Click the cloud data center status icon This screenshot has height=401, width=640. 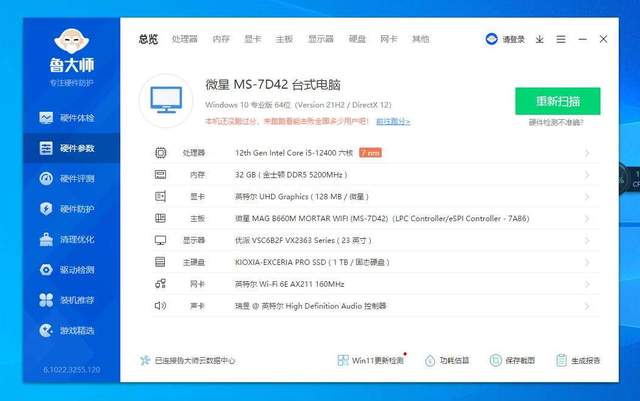pyautogui.click(x=145, y=360)
